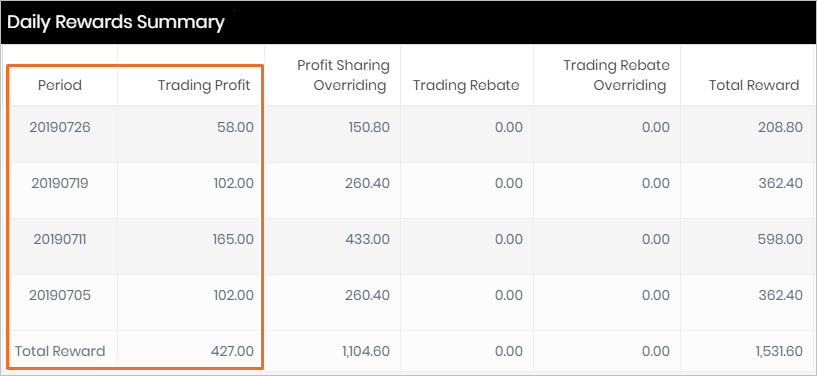The image size is (817, 376).
Task: Select period 20190711 cell
Action: [60, 240]
